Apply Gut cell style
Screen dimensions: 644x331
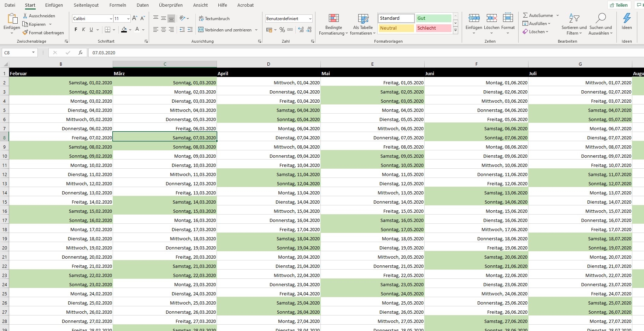434,18
